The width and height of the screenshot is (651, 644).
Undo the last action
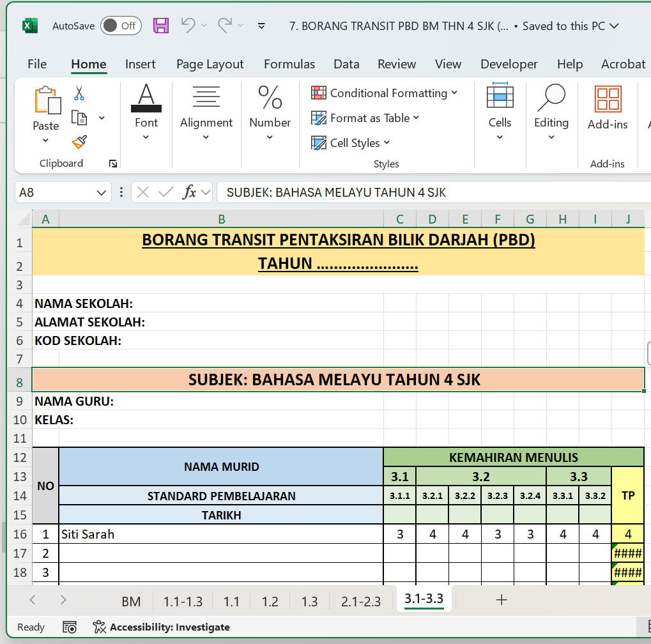188,26
